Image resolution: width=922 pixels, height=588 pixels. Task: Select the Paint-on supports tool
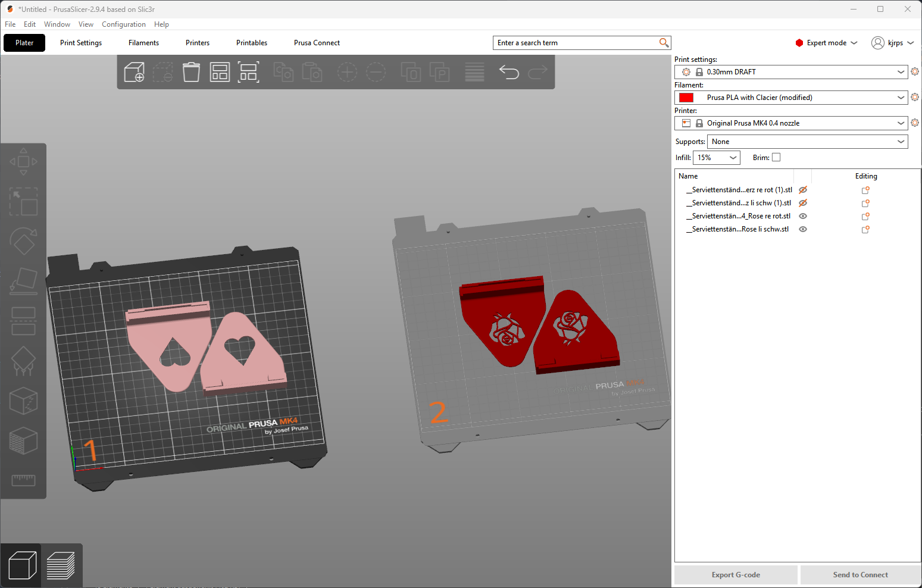click(23, 361)
